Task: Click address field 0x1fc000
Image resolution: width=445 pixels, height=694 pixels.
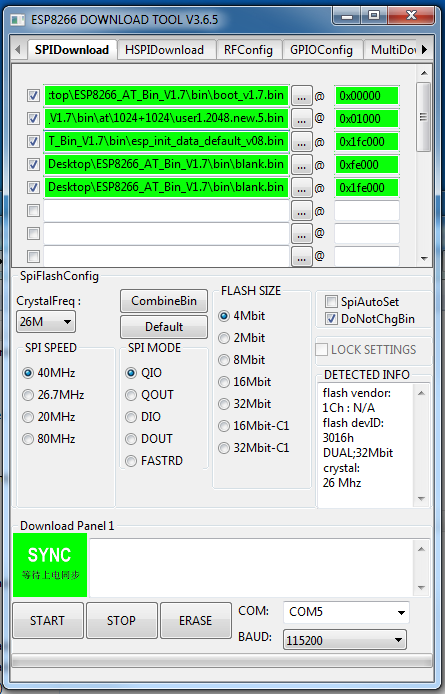Action: [367, 142]
